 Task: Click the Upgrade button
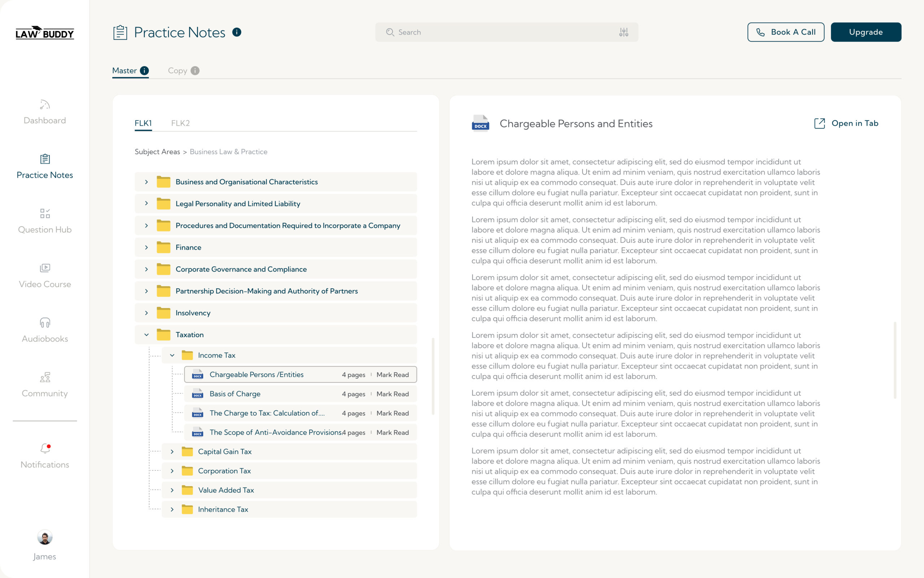[866, 32]
